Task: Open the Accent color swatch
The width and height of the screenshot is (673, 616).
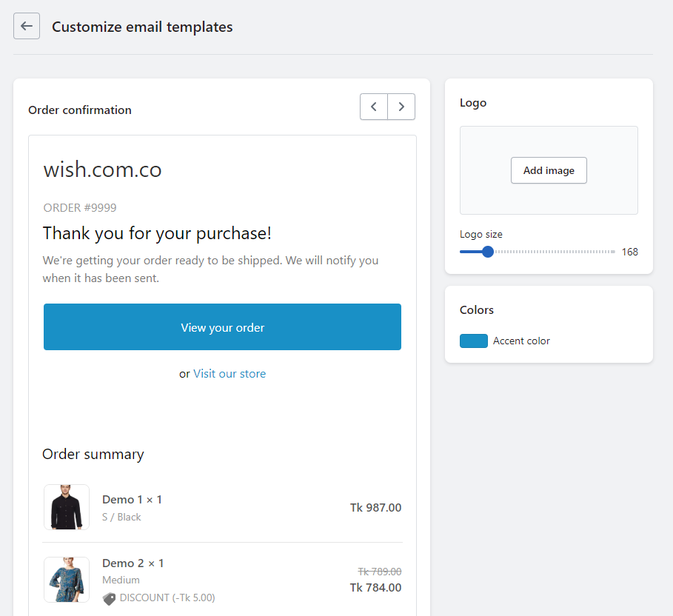Action: coord(474,341)
